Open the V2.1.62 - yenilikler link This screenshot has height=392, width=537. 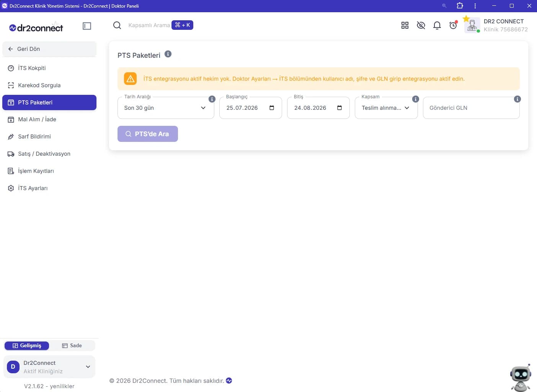(49, 386)
